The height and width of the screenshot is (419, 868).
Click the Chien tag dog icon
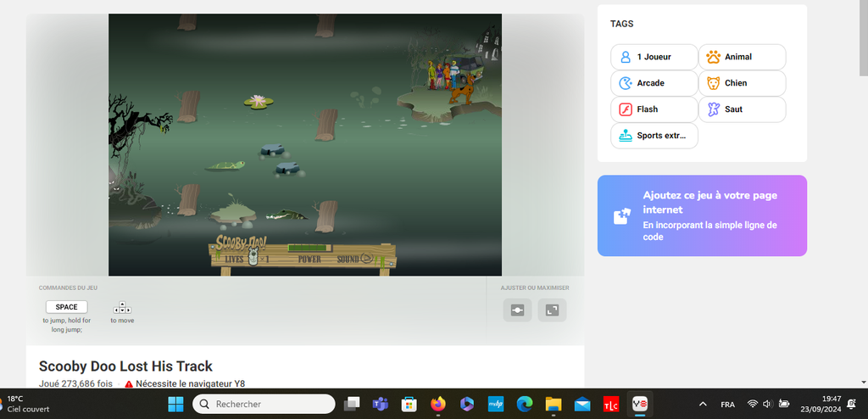(713, 83)
